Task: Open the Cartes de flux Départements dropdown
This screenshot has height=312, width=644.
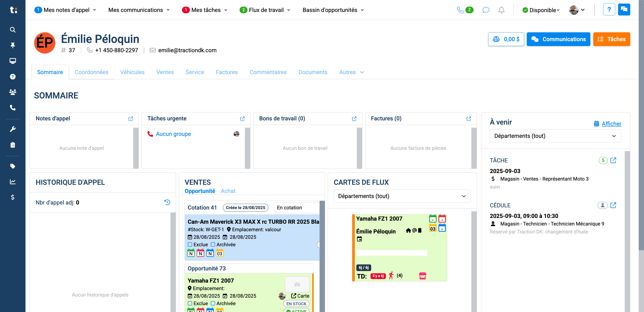Action: pos(402,196)
